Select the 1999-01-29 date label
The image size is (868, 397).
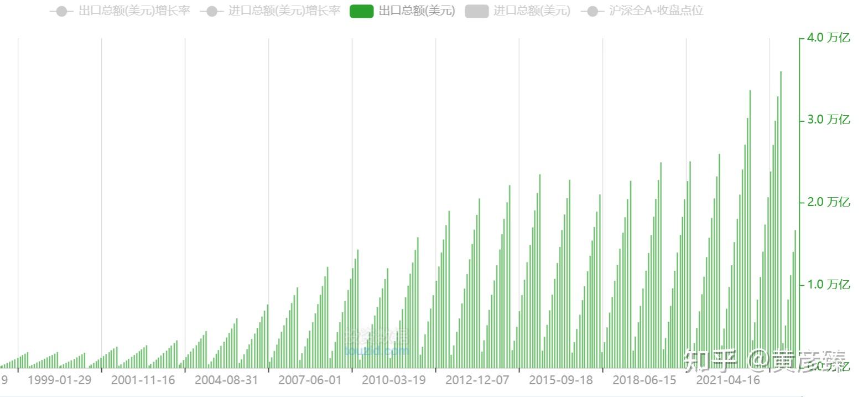coord(59,380)
